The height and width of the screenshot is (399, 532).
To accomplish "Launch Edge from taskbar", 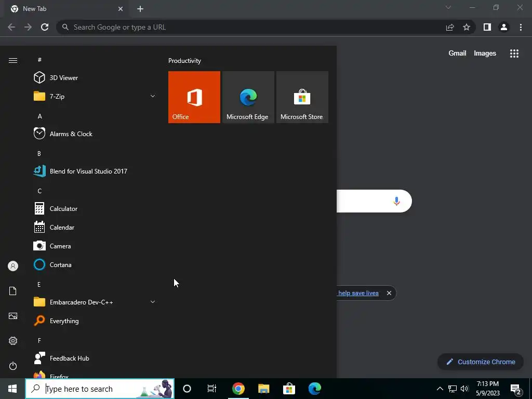I will click(314, 389).
